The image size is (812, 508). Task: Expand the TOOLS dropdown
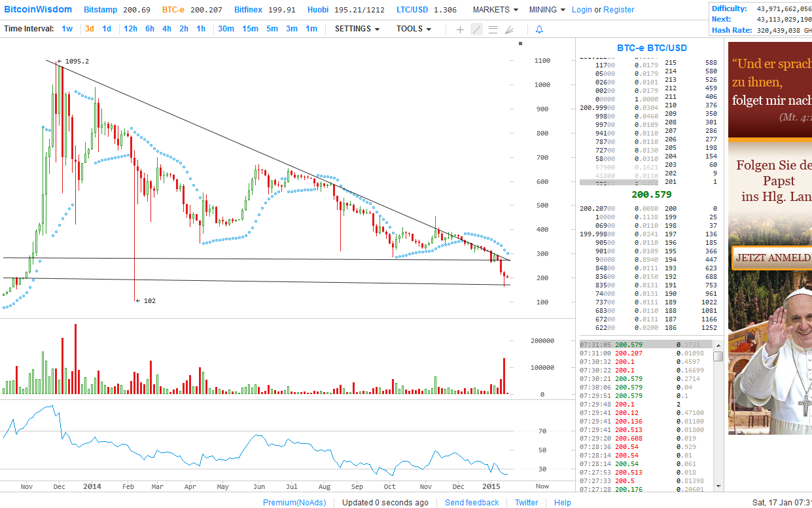(x=413, y=29)
